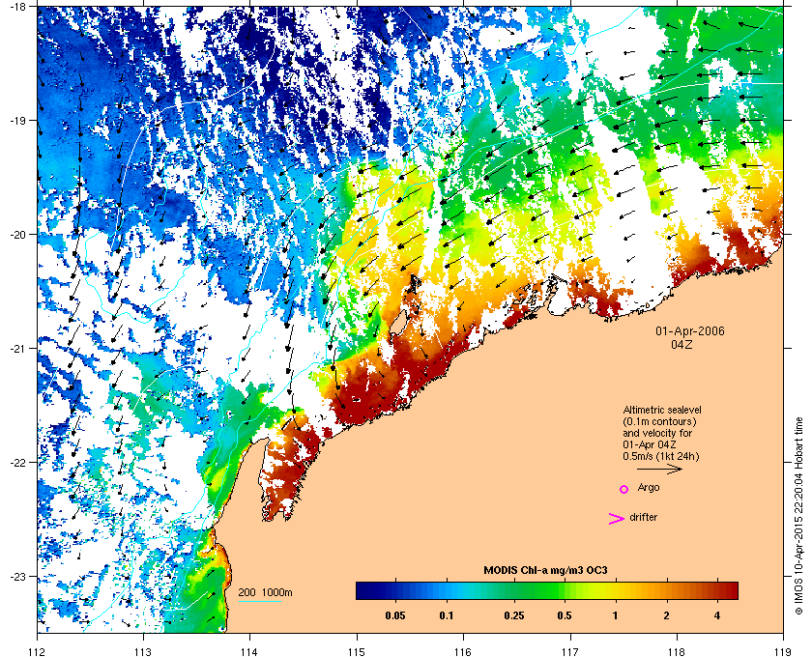Image resolution: width=812 pixels, height=657 pixels.
Task: Click the longitude axis label 115
Action: point(357,651)
